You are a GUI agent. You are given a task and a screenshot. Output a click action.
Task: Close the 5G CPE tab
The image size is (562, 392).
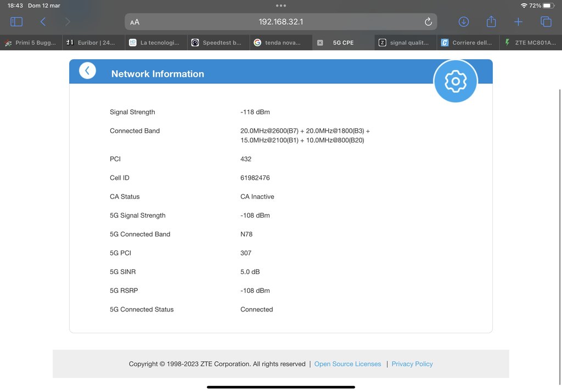320,43
